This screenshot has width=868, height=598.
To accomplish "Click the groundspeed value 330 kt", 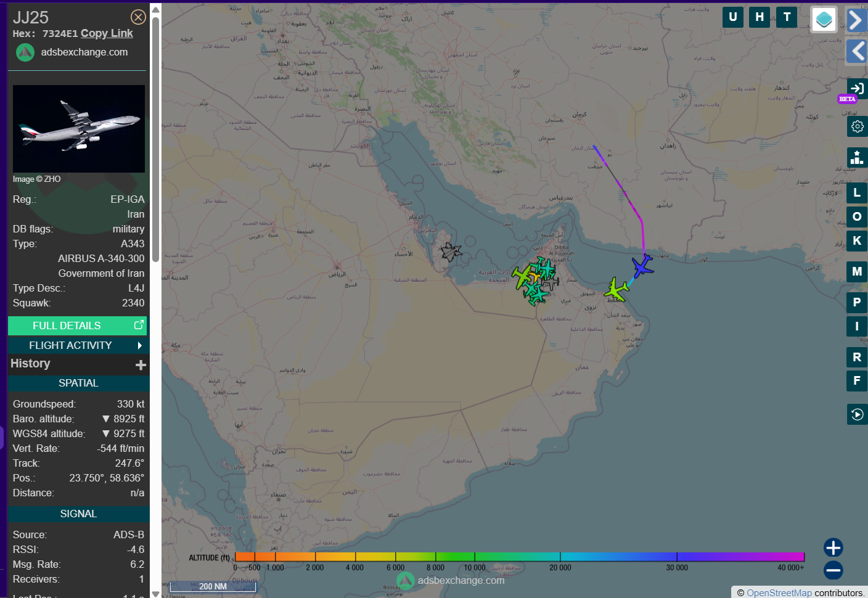I will [131, 404].
